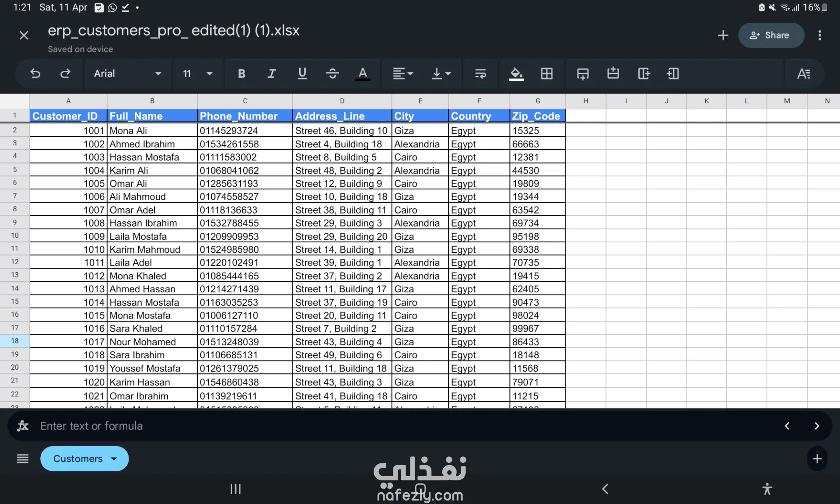
Task: Click the Undo arrow icon
Action: (x=35, y=73)
